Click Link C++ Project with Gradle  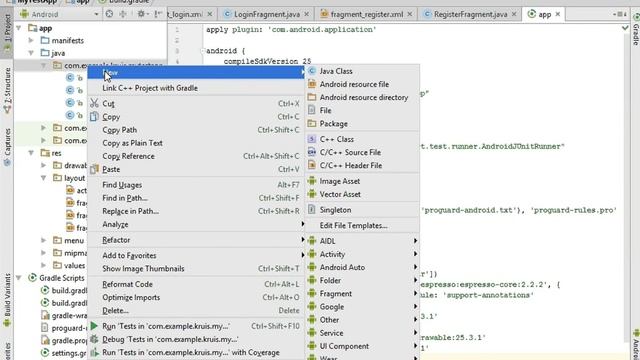[x=150, y=88]
